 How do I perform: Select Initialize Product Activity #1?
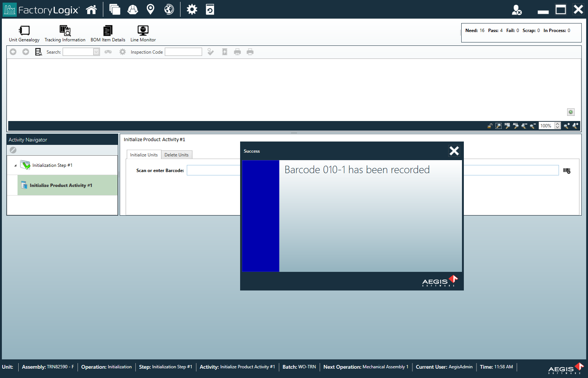pos(67,185)
